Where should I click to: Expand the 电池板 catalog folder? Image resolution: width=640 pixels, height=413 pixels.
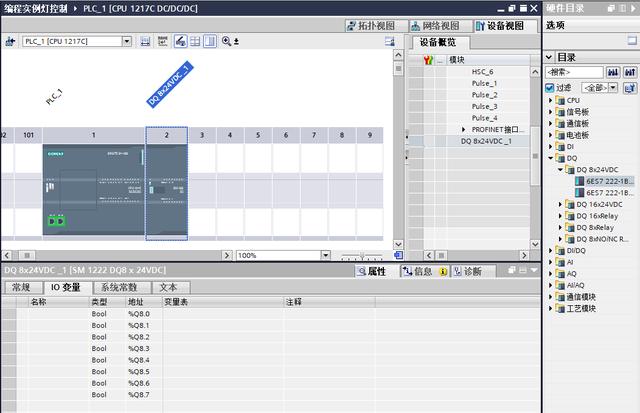tap(550, 135)
